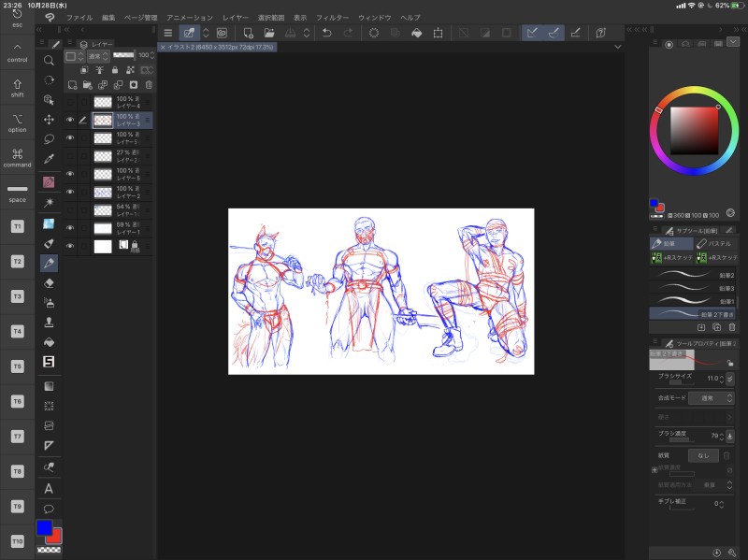Click the Undo arrow in command bar
The image size is (748, 560).
pyautogui.click(x=326, y=33)
